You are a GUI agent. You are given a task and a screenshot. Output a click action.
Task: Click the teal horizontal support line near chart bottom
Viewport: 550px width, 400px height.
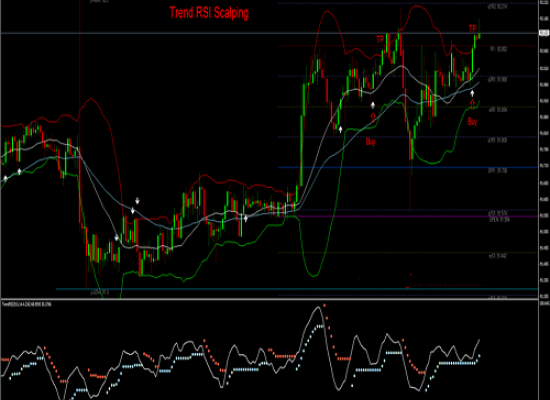tap(297, 289)
